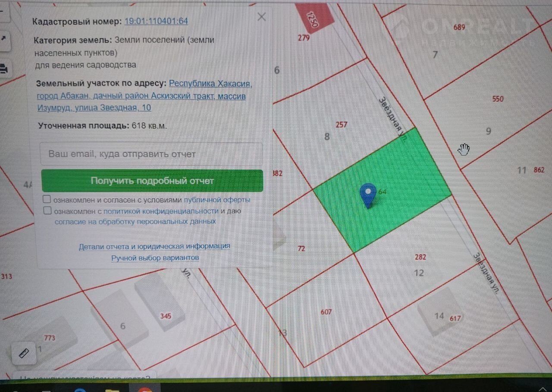Open the 'публичной оферты' link

point(217,200)
